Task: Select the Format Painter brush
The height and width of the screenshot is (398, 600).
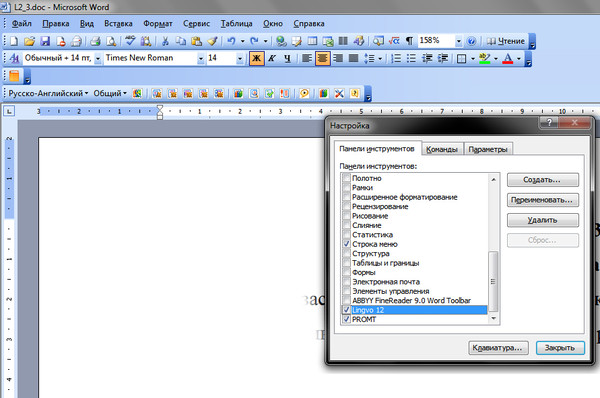Action: coord(213,41)
